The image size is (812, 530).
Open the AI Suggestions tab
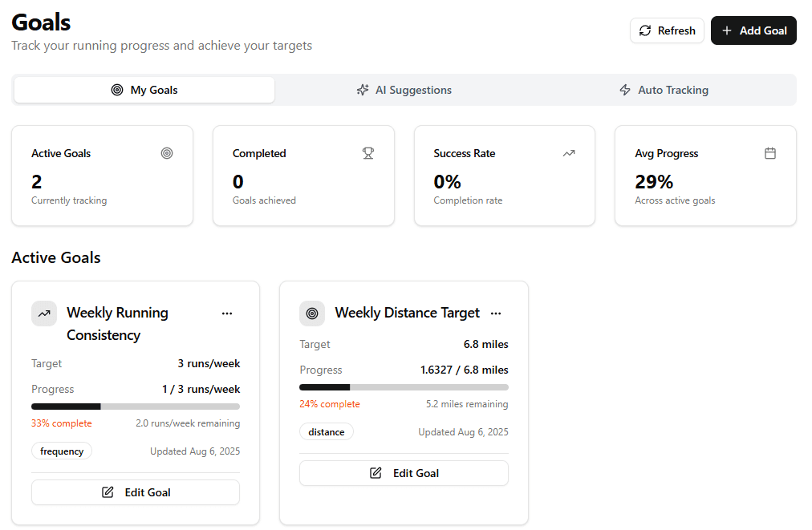tap(404, 90)
